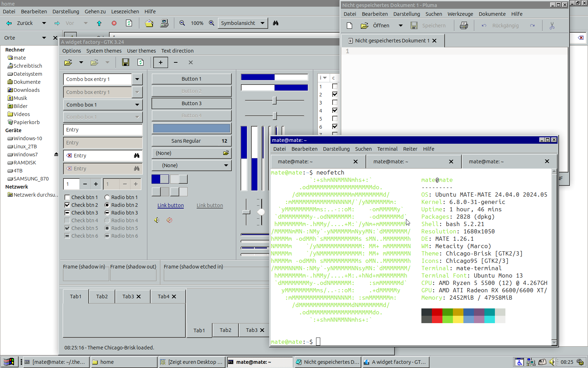
Task: Click the blue underlined Link button
Action: click(x=170, y=205)
